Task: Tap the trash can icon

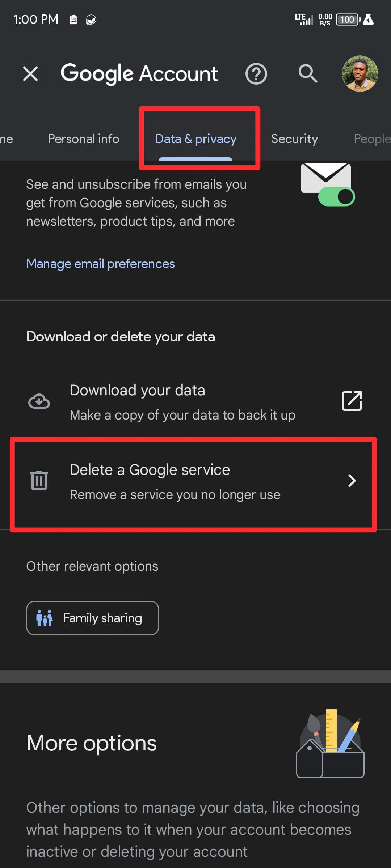Action: click(39, 481)
